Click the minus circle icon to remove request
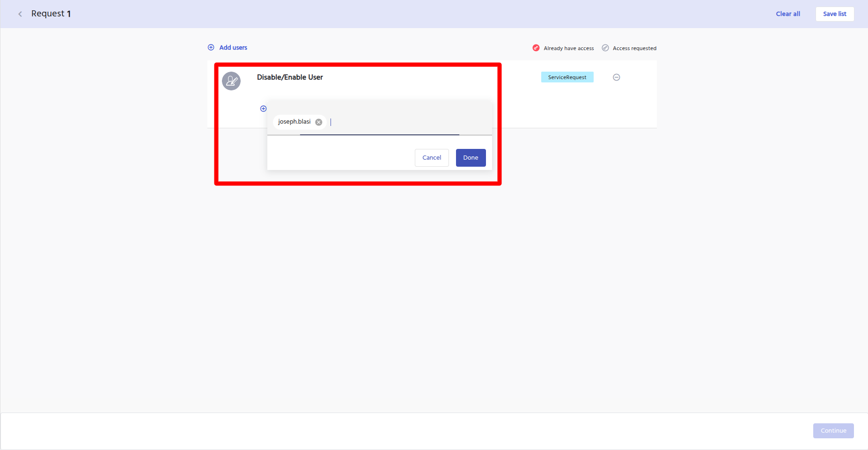Screen dimensions: 868x450 click(617, 77)
